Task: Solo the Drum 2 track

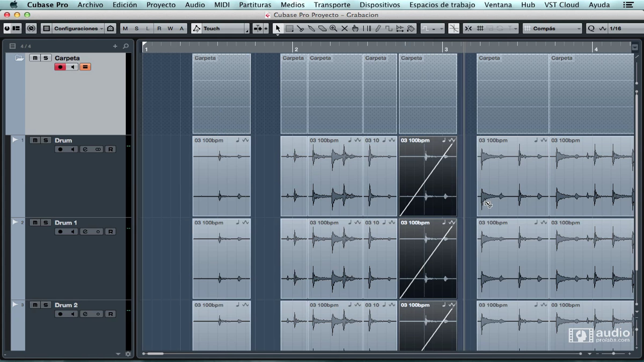Action: (x=46, y=305)
